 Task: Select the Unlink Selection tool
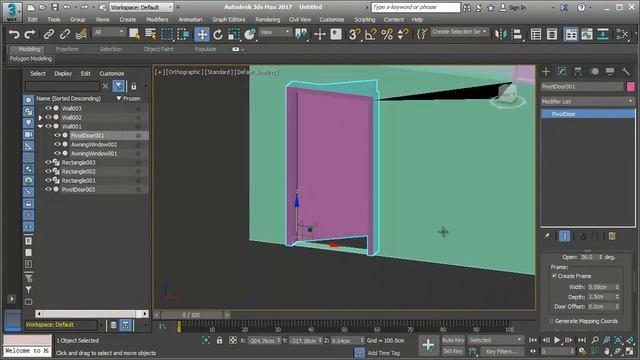coord(64,34)
